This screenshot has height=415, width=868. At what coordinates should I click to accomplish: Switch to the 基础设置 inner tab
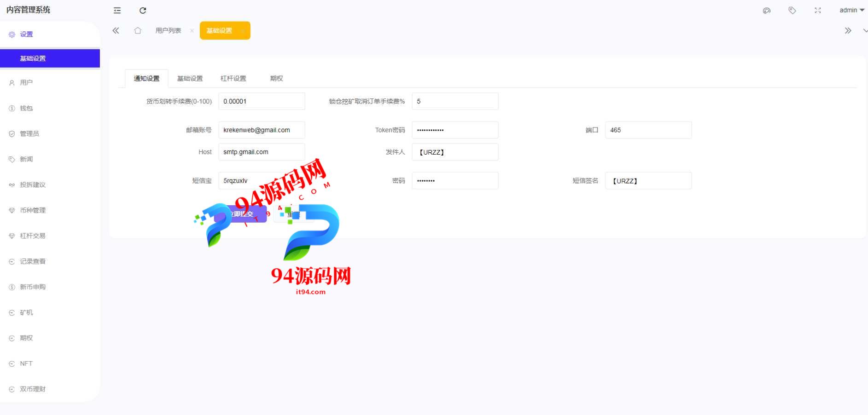[x=190, y=79]
